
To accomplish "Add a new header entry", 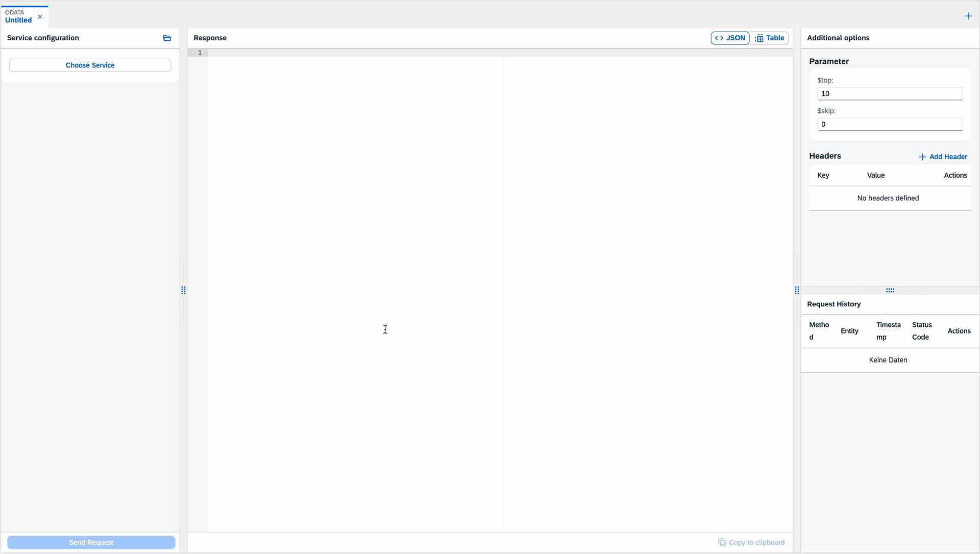I will (x=943, y=157).
